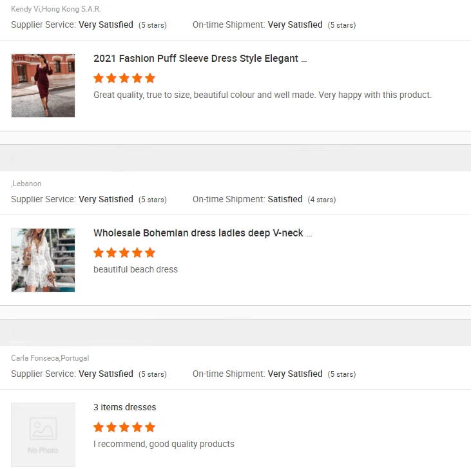Click the star rating under Puff Sleeve Dress
Screen dimensions: 471x476
tap(124, 79)
